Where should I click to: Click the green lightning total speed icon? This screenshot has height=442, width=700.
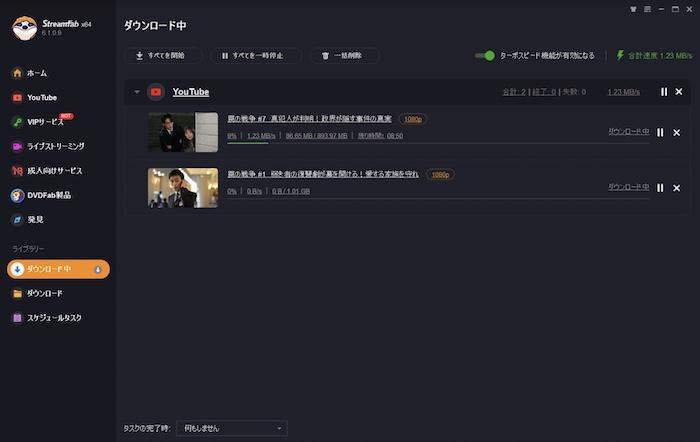pyautogui.click(x=620, y=55)
